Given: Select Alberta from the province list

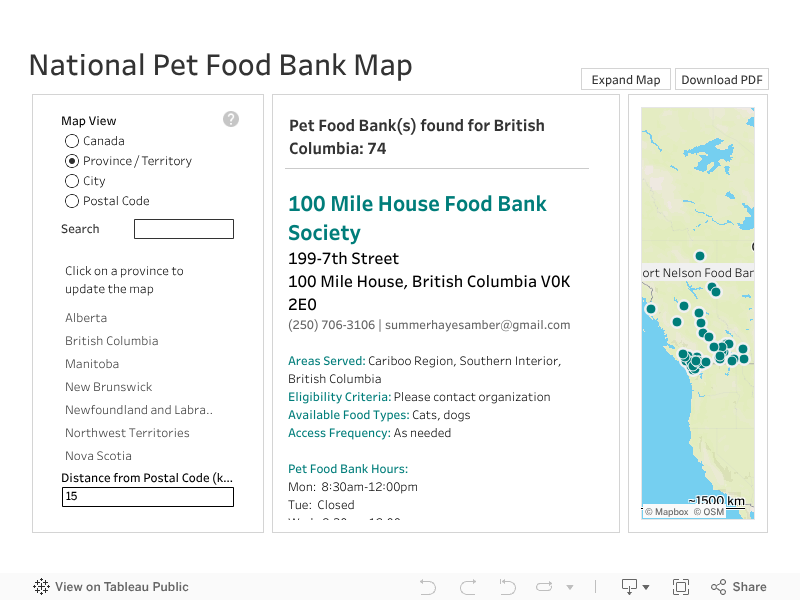Looking at the screenshot, I should coord(86,318).
